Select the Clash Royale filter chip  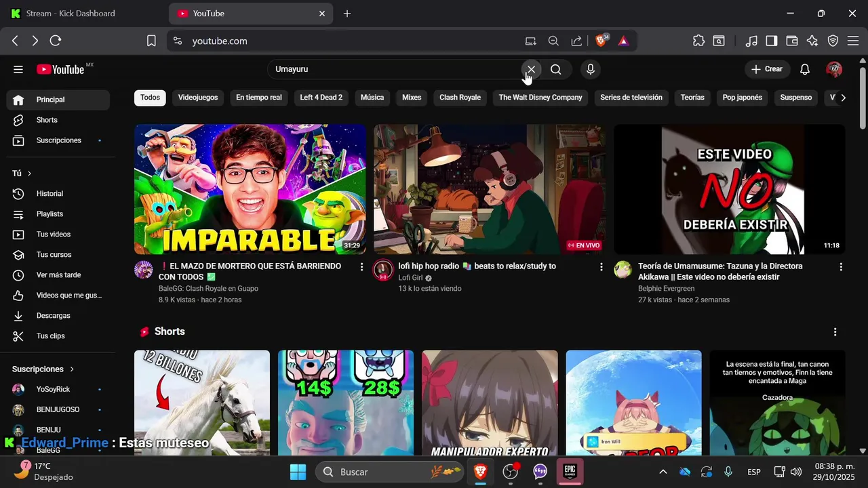point(460,98)
